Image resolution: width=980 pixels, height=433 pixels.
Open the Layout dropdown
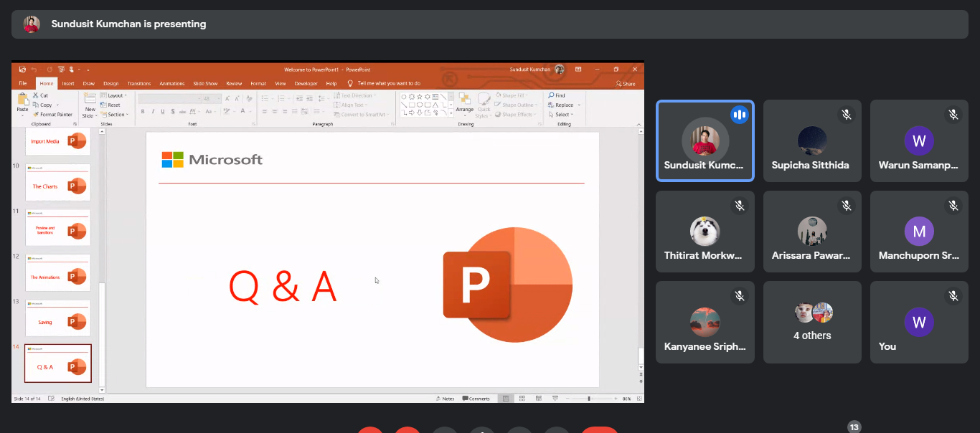(113, 95)
